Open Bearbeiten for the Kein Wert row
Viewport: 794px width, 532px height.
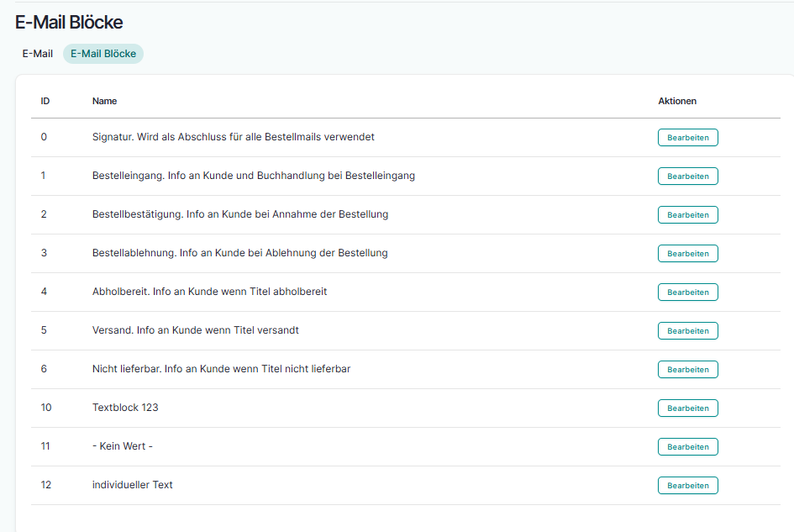coord(687,447)
